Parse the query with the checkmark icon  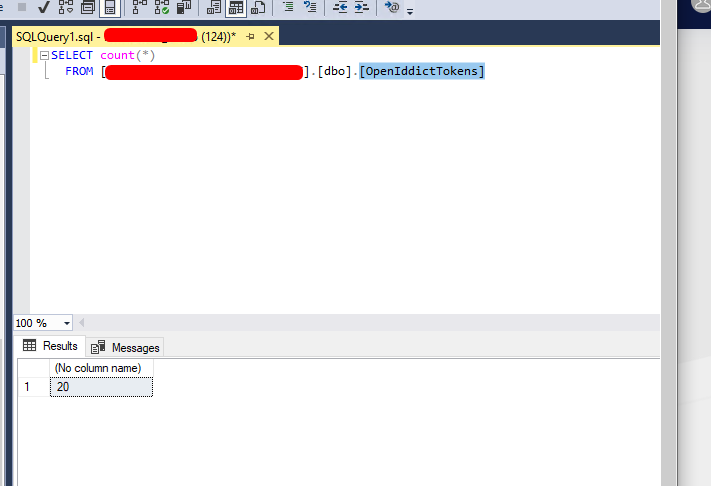pyautogui.click(x=44, y=7)
